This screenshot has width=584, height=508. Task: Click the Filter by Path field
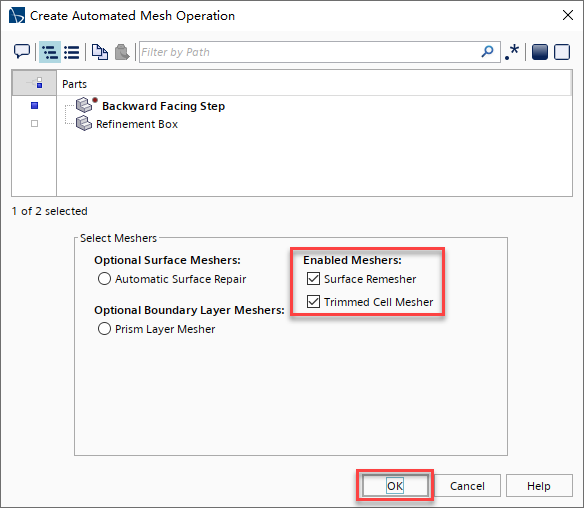click(309, 52)
